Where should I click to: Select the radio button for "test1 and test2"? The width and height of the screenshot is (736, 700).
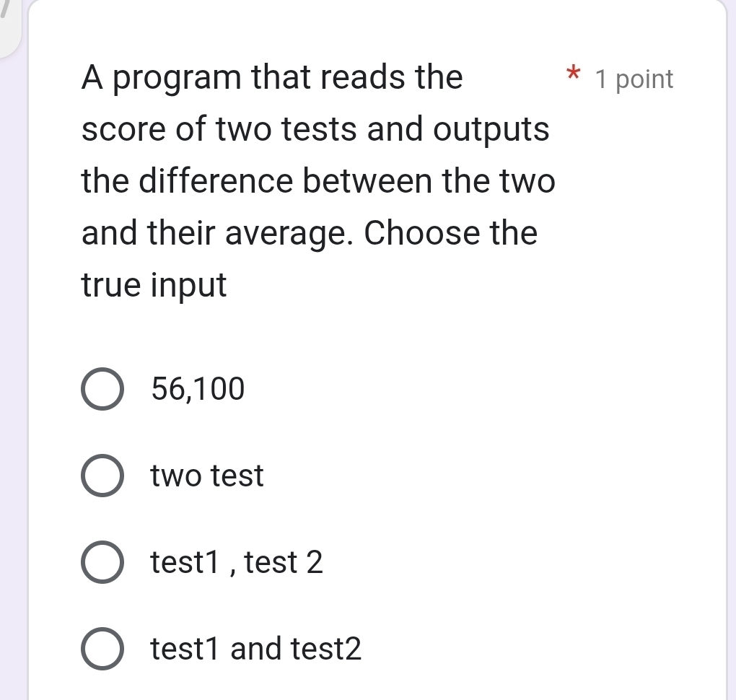pos(102,649)
